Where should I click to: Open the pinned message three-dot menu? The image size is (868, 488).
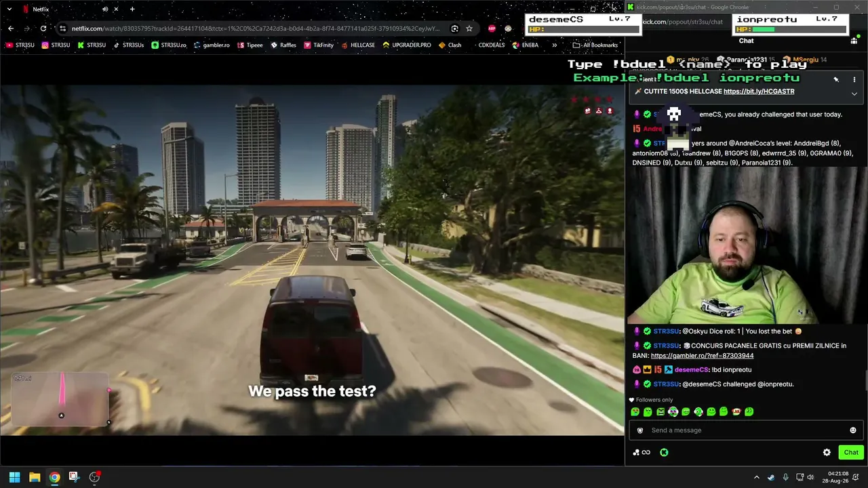click(x=854, y=79)
